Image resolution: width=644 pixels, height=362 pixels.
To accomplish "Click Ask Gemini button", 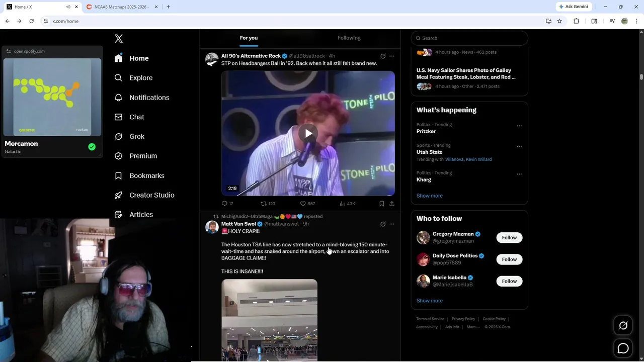I will (573, 7).
